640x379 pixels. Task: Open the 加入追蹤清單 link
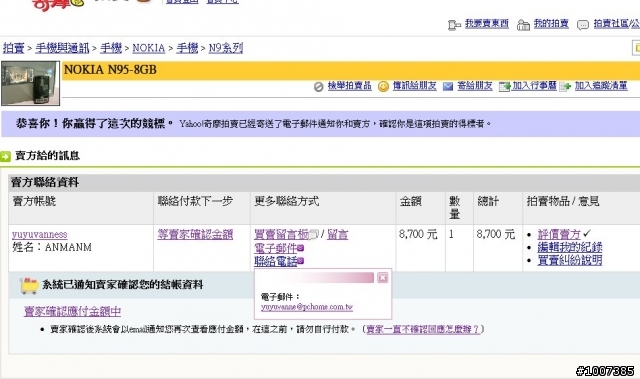tap(601, 86)
